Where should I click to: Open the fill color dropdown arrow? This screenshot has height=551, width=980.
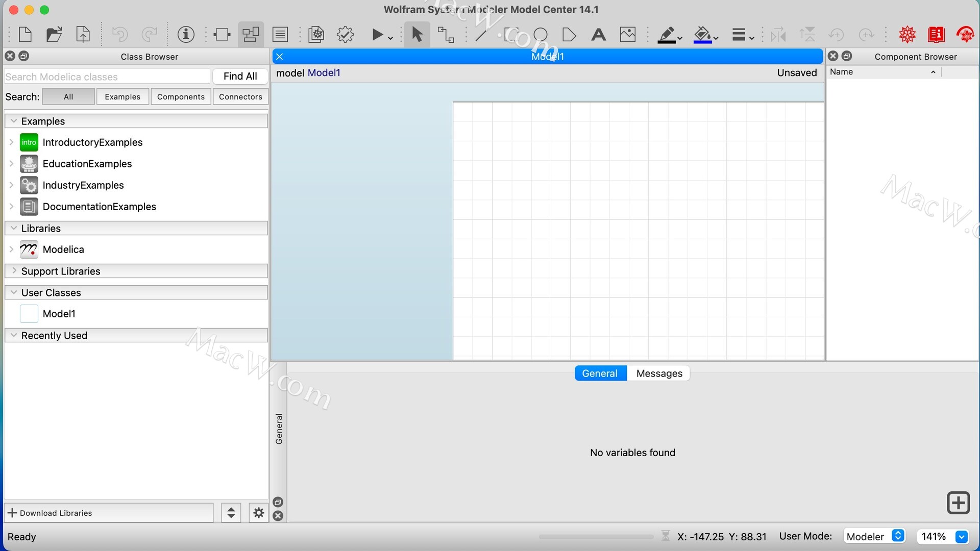tap(716, 38)
